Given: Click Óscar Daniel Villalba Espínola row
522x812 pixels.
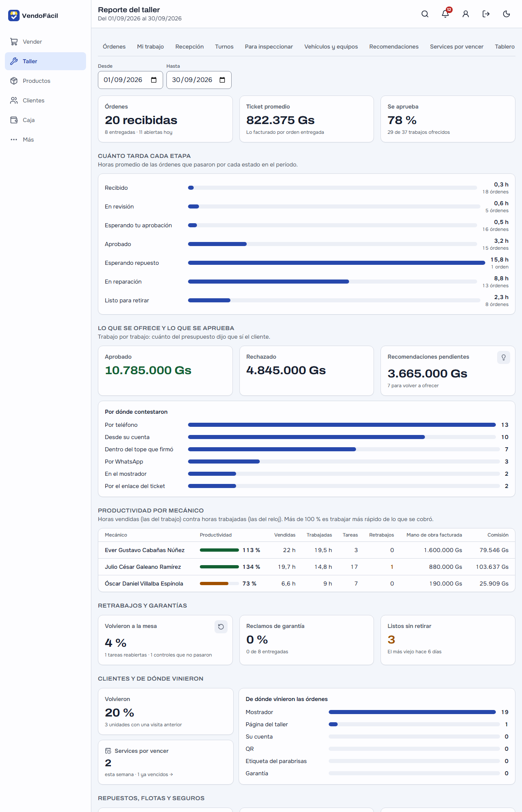Looking at the screenshot, I should pos(307,583).
